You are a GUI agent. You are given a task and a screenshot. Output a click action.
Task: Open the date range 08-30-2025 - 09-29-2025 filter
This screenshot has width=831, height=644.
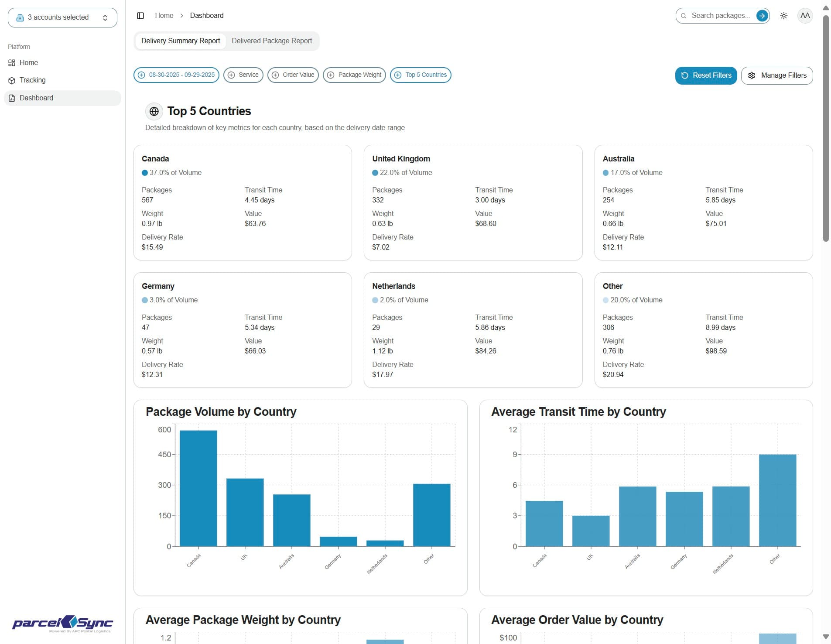(x=177, y=75)
